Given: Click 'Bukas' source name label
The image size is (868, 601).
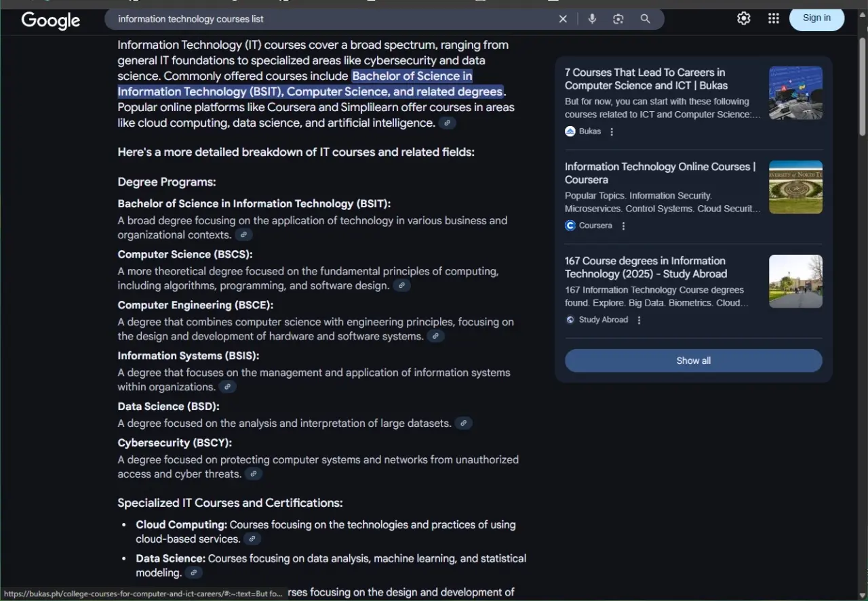Looking at the screenshot, I should 590,131.
